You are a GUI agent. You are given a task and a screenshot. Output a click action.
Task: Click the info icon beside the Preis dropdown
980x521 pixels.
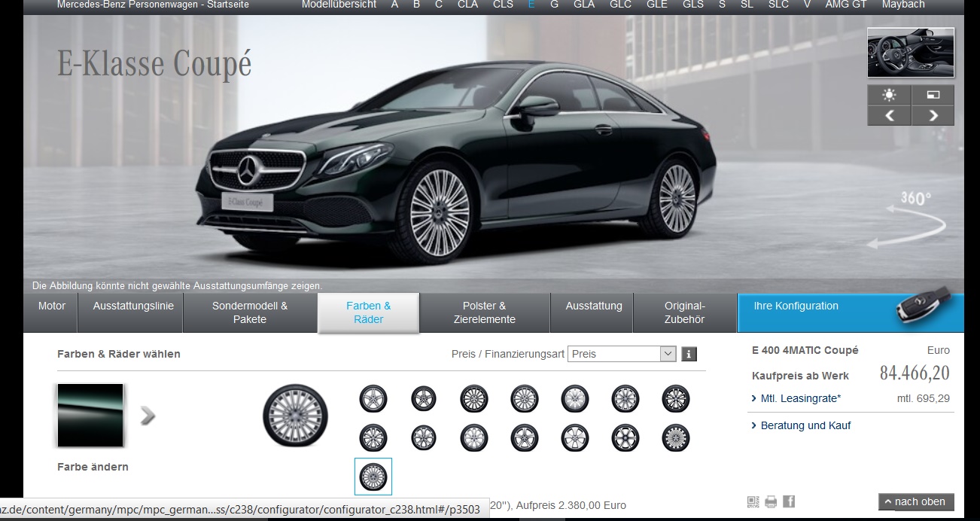(689, 354)
